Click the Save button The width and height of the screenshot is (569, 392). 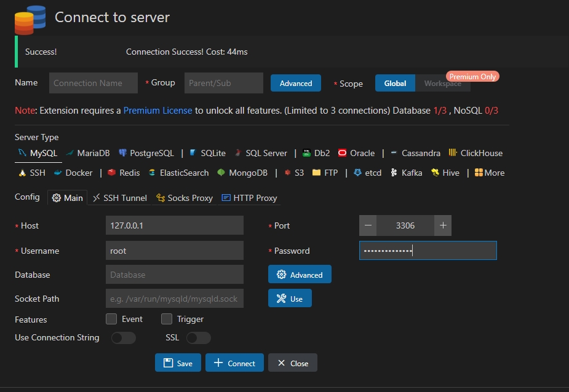click(178, 363)
